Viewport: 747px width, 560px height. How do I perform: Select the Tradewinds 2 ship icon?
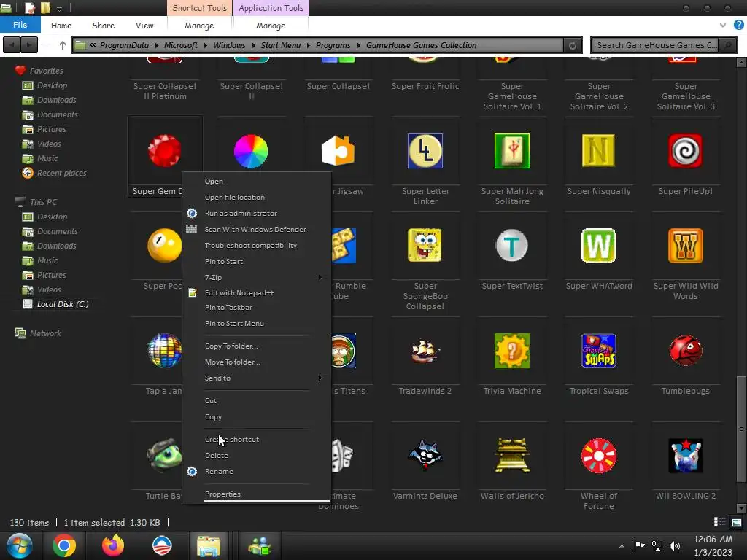tap(425, 351)
